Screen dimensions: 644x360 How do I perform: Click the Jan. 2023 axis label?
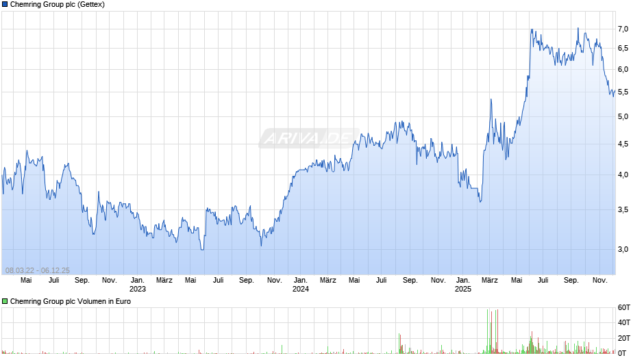(138, 285)
